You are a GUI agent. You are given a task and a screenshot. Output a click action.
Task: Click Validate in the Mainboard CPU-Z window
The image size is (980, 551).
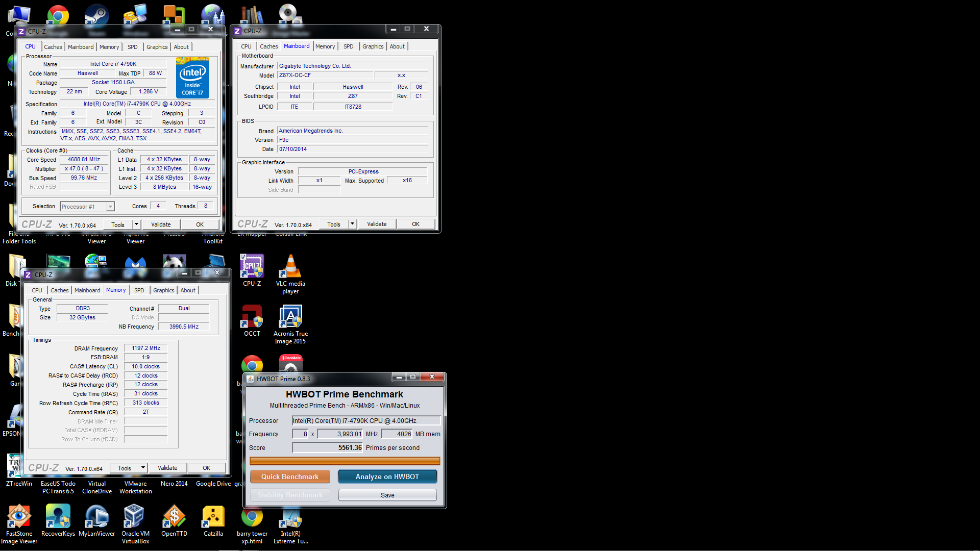coord(377,224)
